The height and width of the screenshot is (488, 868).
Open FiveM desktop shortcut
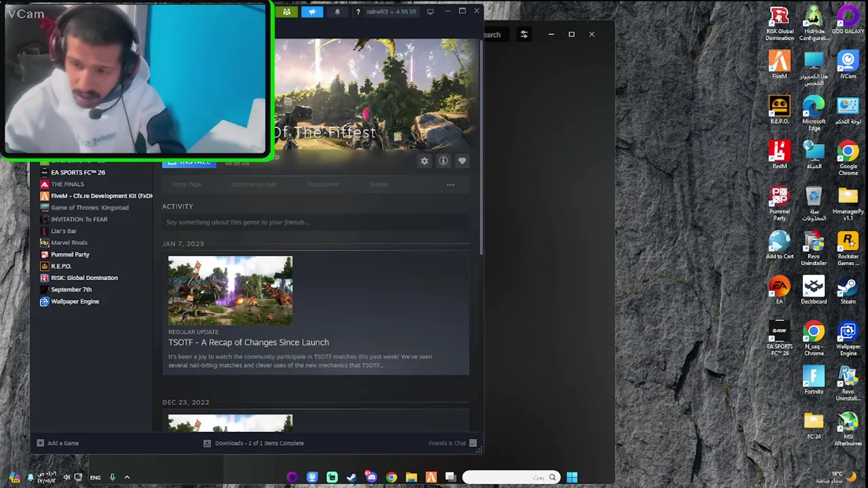[779, 65]
